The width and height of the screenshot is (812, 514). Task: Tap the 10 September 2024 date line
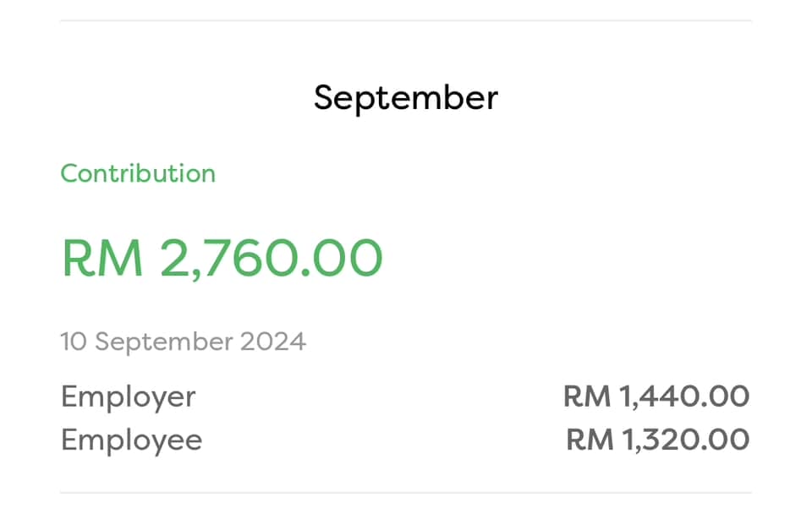coord(184,342)
